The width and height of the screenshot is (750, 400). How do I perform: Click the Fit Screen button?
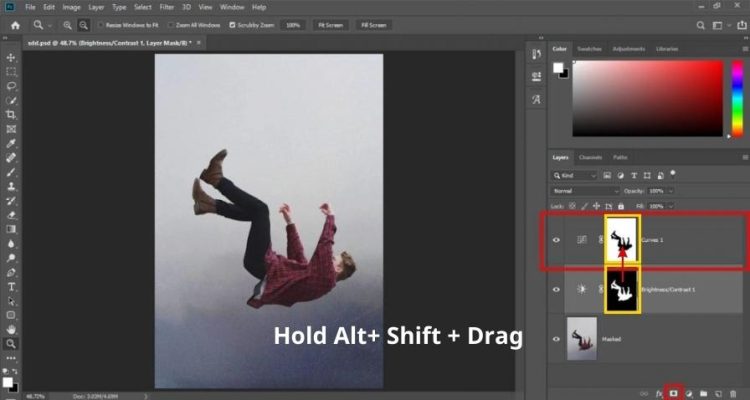tap(331, 25)
